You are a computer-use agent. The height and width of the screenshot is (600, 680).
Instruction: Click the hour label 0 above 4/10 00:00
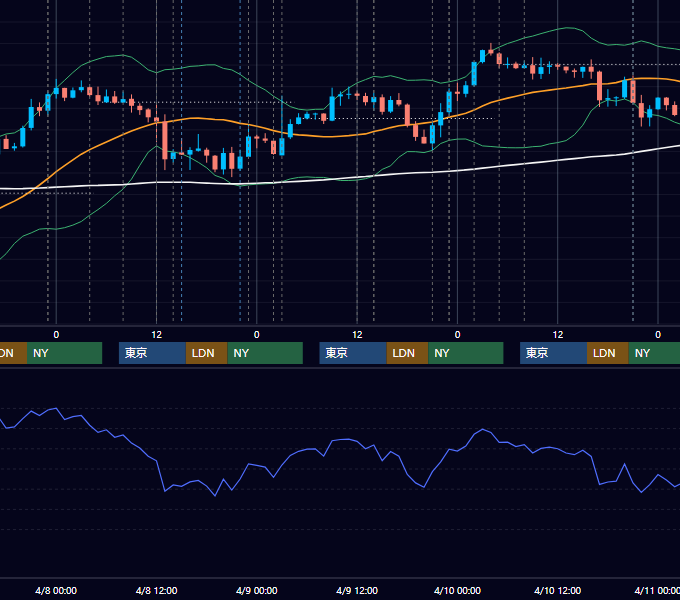tap(458, 335)
